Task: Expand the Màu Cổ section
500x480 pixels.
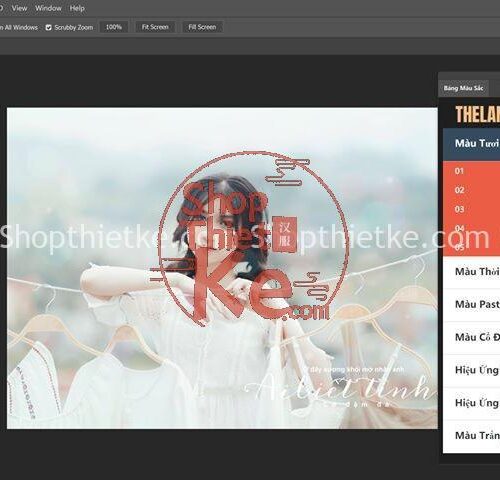Action: [472, 337]
